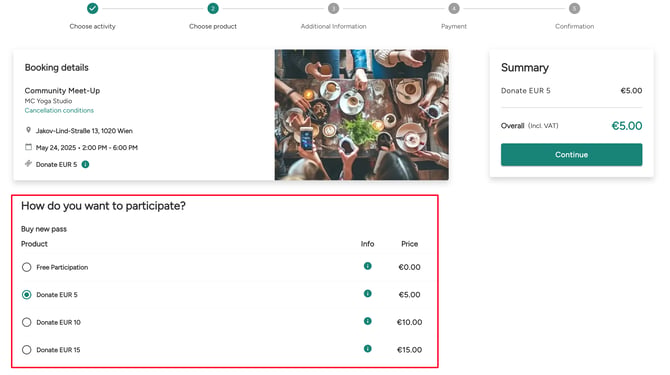This screenshot has height=375, width=670.
Task: Open info icon for Donate EUR 5 row
Action: (367, 293)
